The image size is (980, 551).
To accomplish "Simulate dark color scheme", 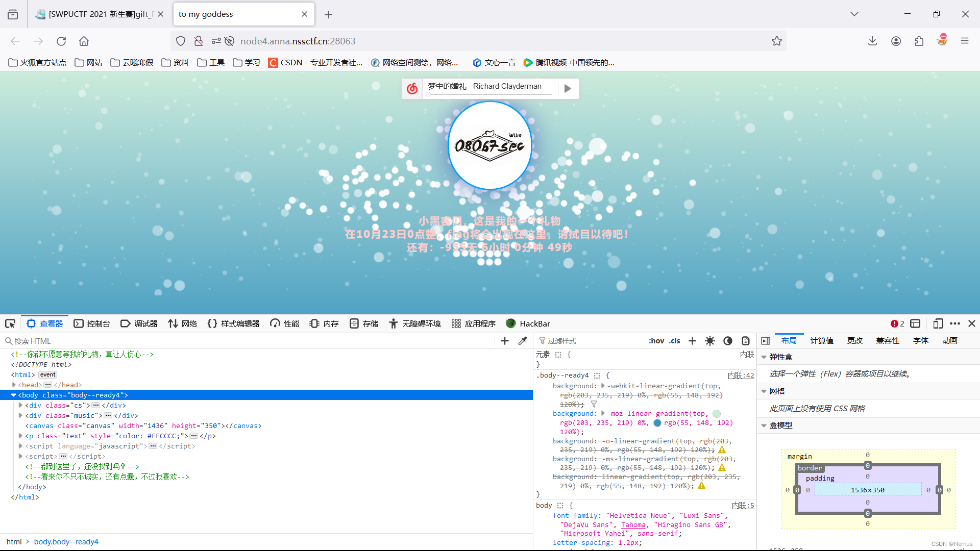I will click(727, 340).
